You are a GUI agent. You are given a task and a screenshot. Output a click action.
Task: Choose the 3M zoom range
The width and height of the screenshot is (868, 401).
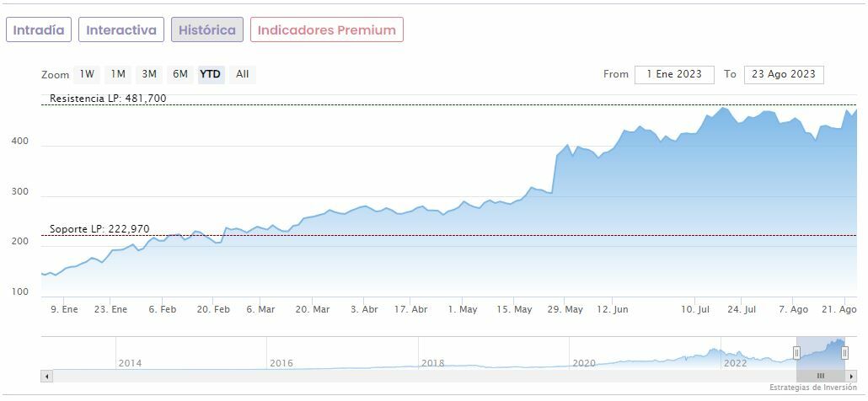[149, 74]
